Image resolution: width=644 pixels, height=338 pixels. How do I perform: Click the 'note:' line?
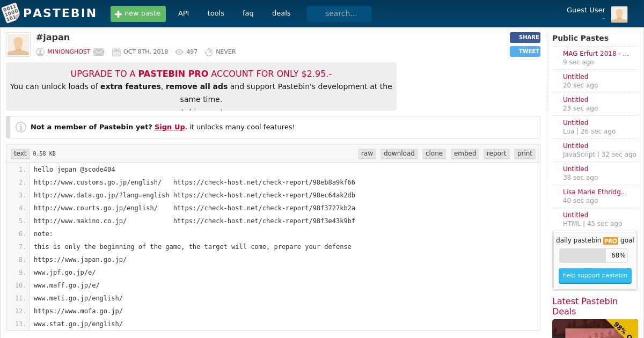tap(43, 234)
